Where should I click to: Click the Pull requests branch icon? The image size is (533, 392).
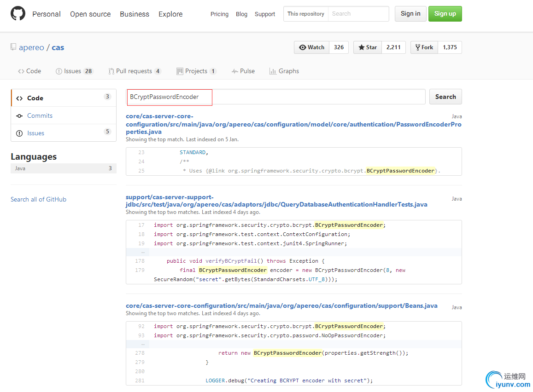(111, 71)
